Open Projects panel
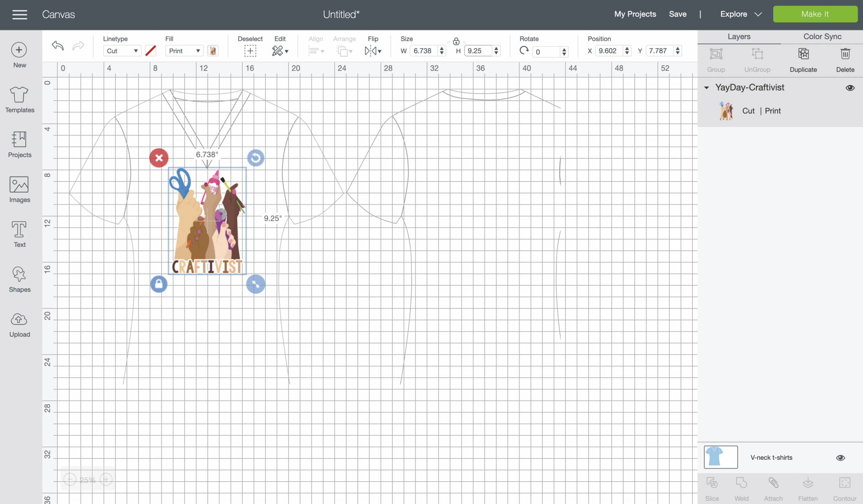Screen dimensions: 863x504 click(x=19, y=145)
